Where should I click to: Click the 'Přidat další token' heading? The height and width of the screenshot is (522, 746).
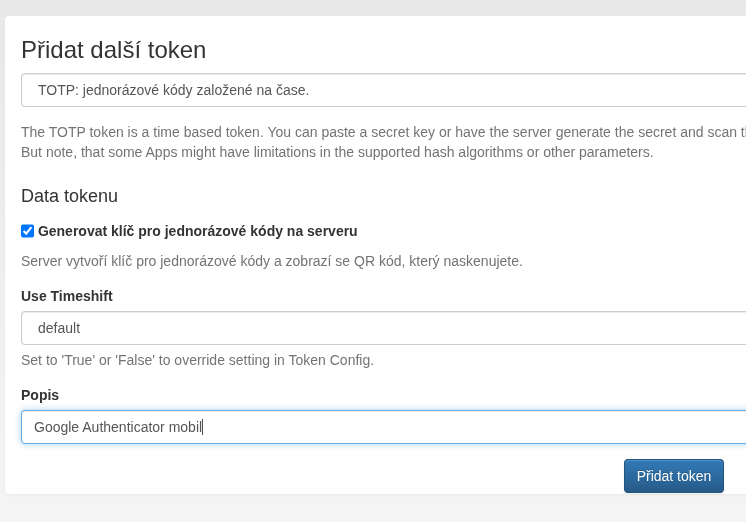pos(113,50)
